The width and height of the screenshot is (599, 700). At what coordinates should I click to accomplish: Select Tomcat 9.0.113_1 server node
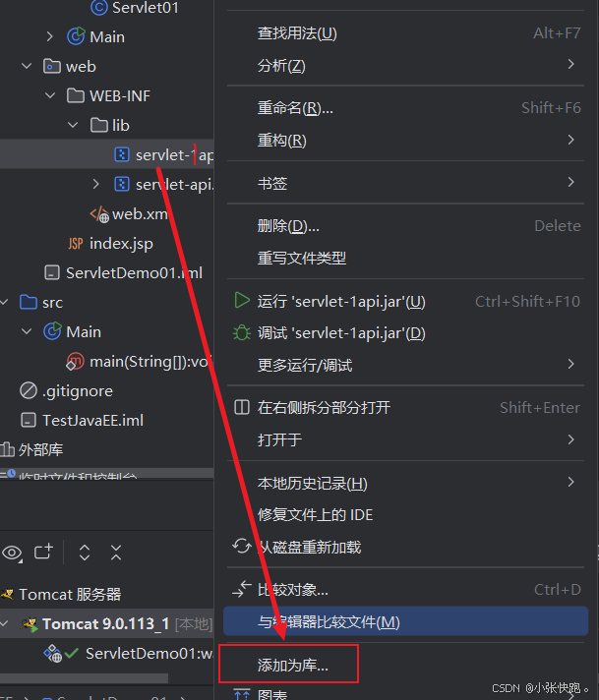[105, 623]
